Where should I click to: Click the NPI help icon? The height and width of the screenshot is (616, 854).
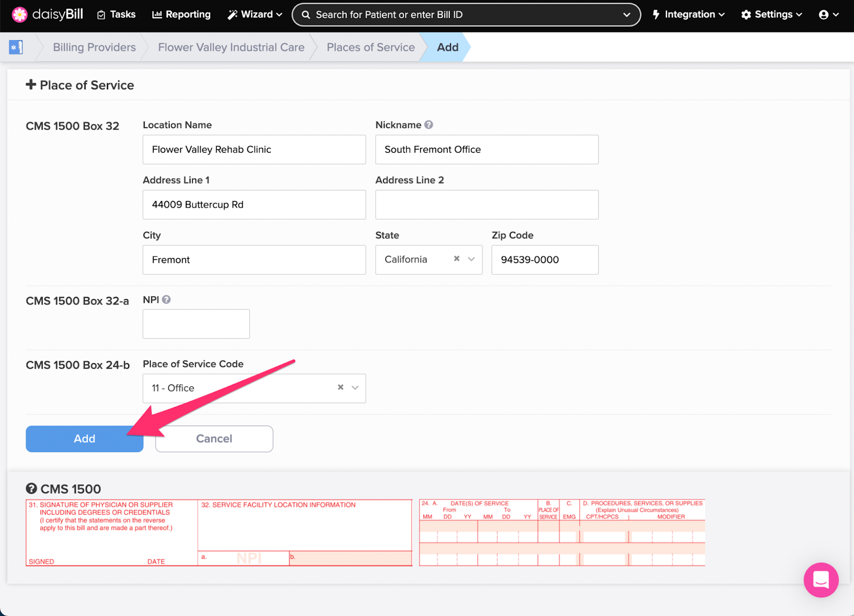coord(167,300)
